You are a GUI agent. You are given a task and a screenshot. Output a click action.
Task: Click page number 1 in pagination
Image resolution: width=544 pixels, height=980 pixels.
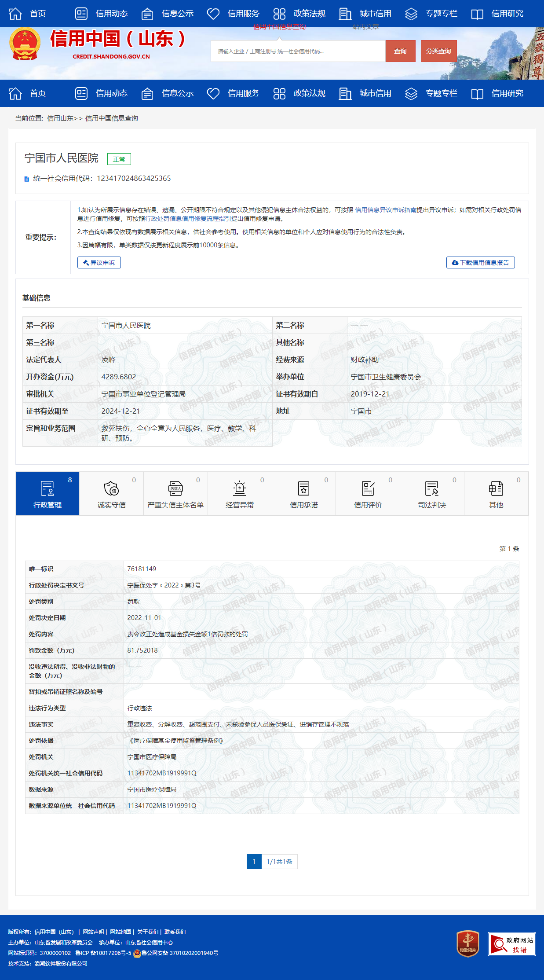254,862
